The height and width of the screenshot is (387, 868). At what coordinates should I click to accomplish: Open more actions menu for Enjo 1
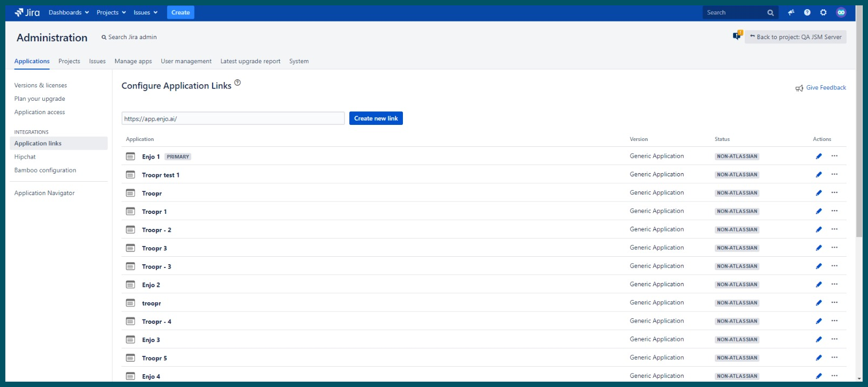pyautogui.click(x=834, y=156)
